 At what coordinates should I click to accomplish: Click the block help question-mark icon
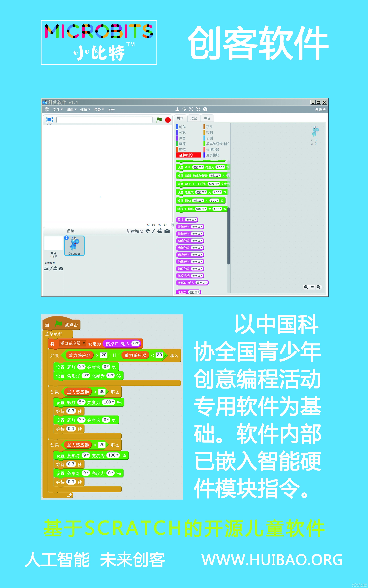tap(205, 109)
